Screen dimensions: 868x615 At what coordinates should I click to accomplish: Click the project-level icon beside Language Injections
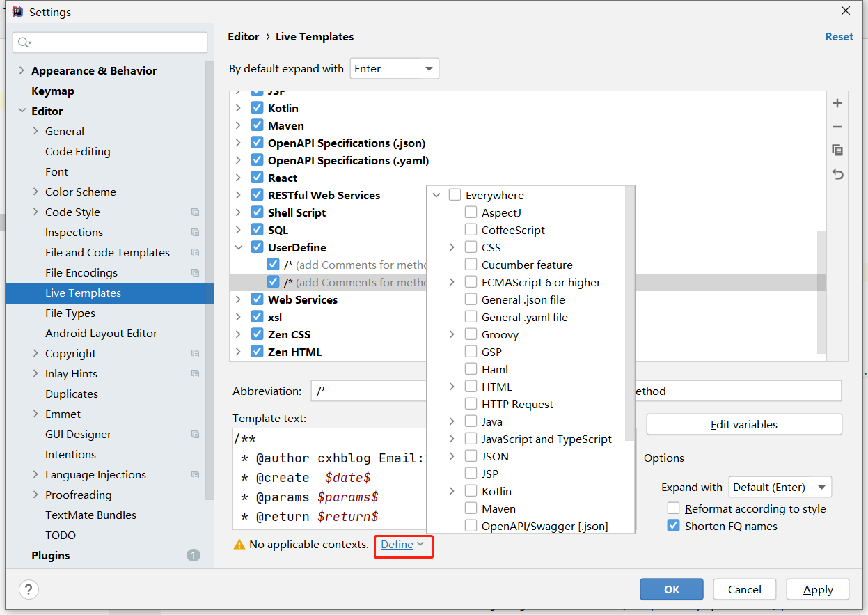point(195,475)
